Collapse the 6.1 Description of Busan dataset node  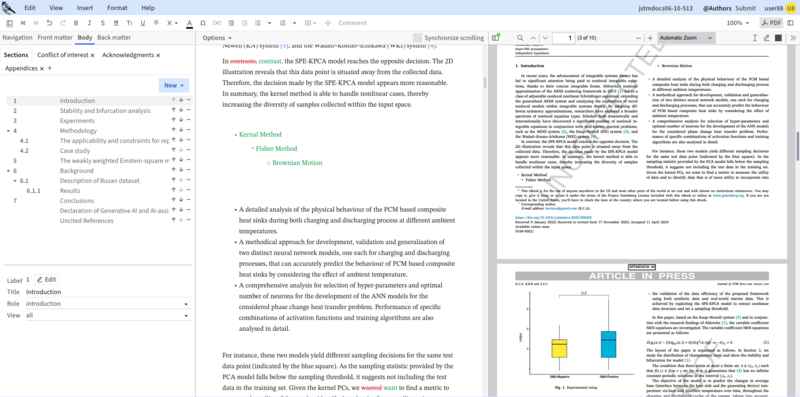(15, 181)
